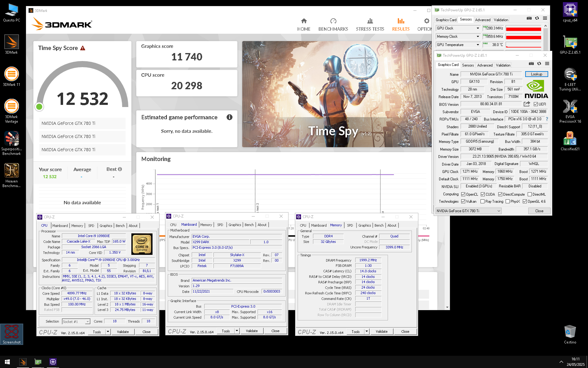The image size is (588, 368).
Task: Open Classified21 desktop icon
Action: pos(570,141)
